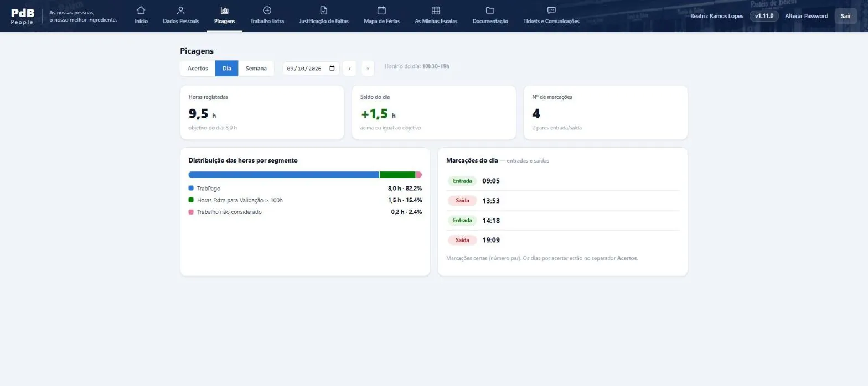
Task: Click the Horas registadas 9,5 h value
Action: [202, 114]
